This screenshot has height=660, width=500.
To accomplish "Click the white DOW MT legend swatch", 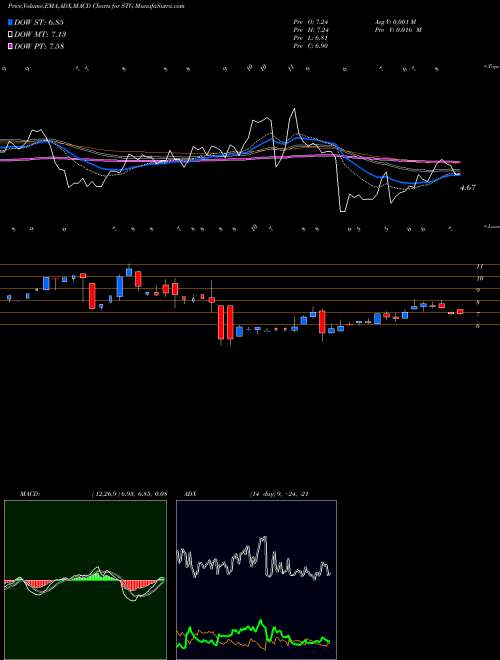I will click(10, 35).
